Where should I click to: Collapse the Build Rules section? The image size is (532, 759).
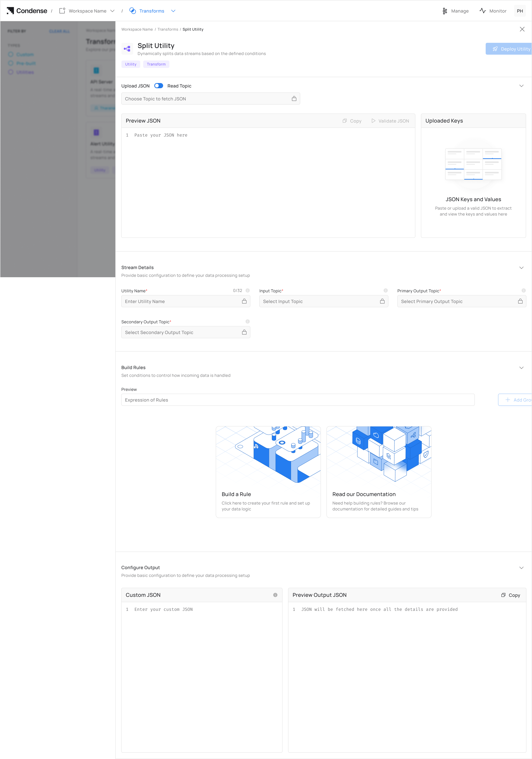pyautogui.click(x=521, y=368)
